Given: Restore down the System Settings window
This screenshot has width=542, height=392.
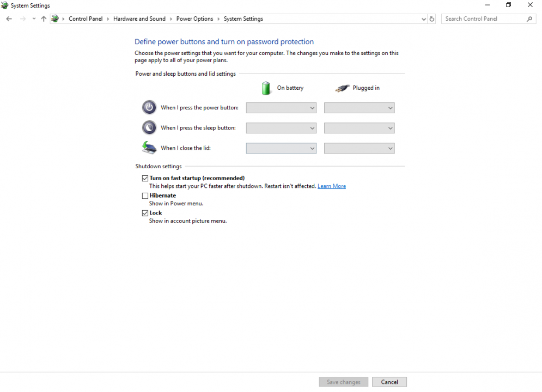Looking at the screenshot, I should (508, 5).
